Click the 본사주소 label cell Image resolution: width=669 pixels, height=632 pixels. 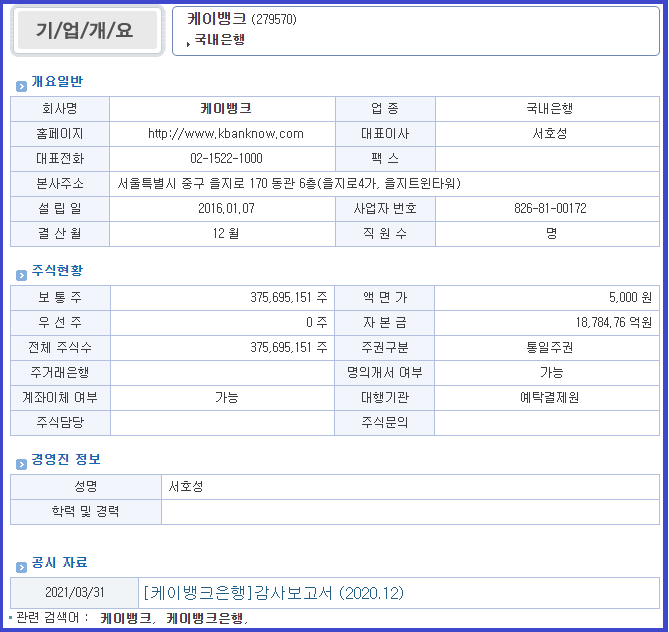pos(60,184)
